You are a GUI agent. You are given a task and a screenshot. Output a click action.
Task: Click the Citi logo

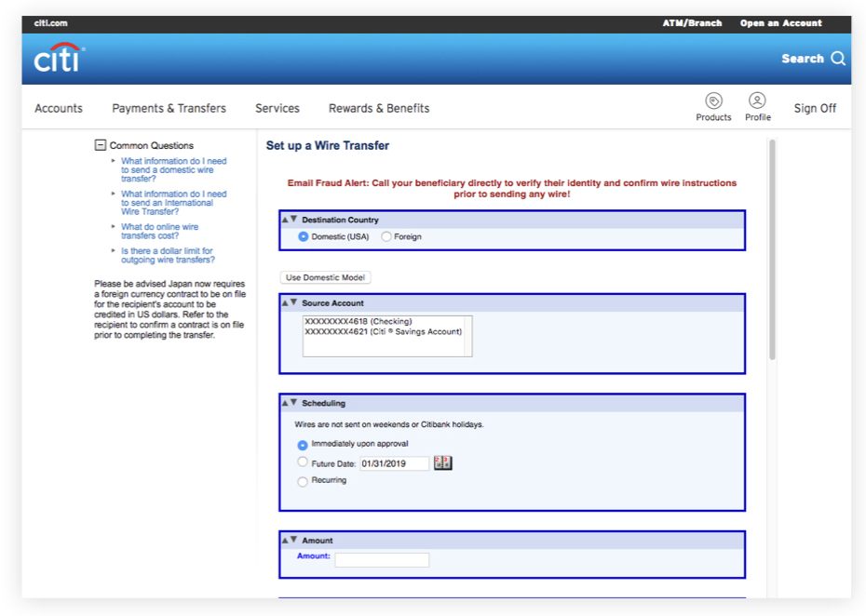click(x=59, y=59)
